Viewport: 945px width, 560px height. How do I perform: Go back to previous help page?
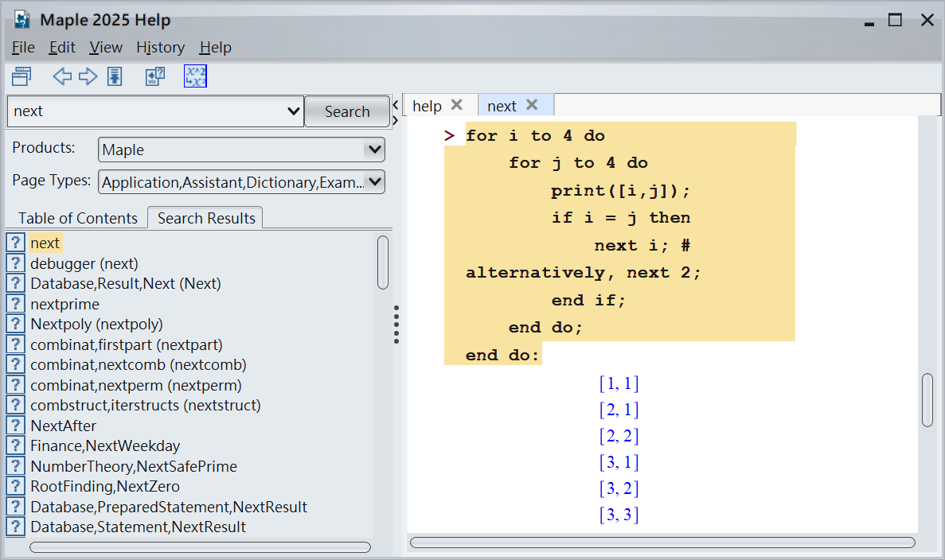tap(62, 76)
